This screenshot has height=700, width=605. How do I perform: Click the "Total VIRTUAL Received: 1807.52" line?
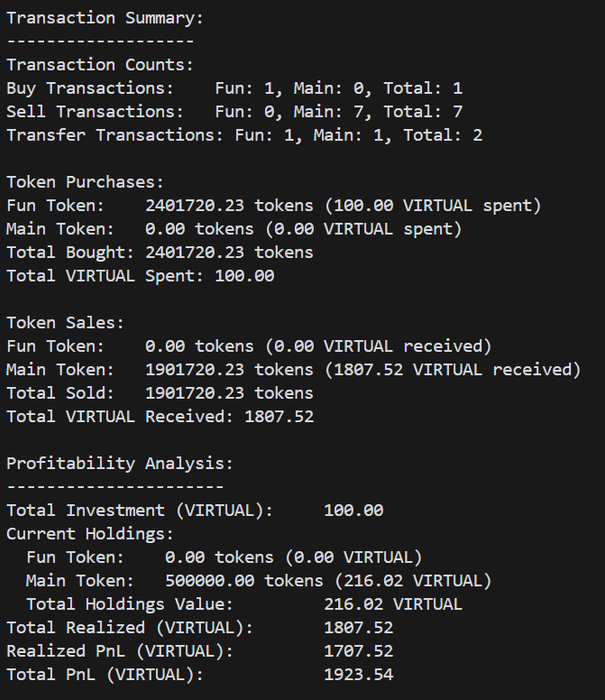tap(160, 416)
